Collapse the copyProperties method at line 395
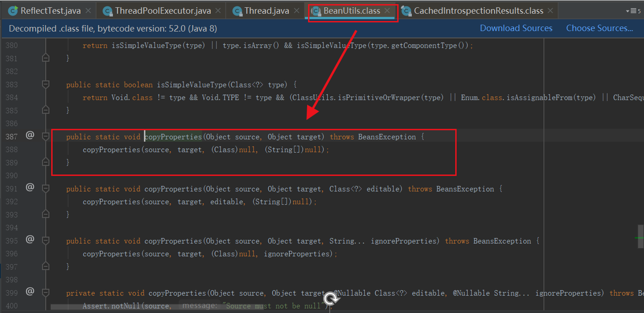644x313 pixels. click(45, 241)
